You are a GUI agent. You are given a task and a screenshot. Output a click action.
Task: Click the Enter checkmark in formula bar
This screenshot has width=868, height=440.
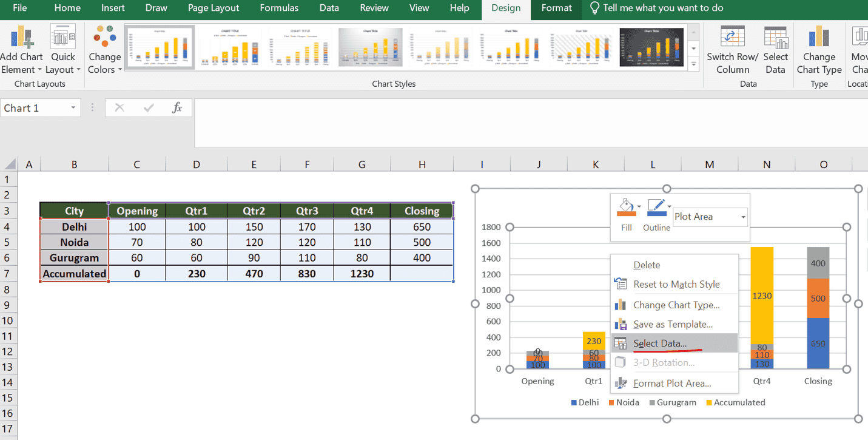point(147,107)
